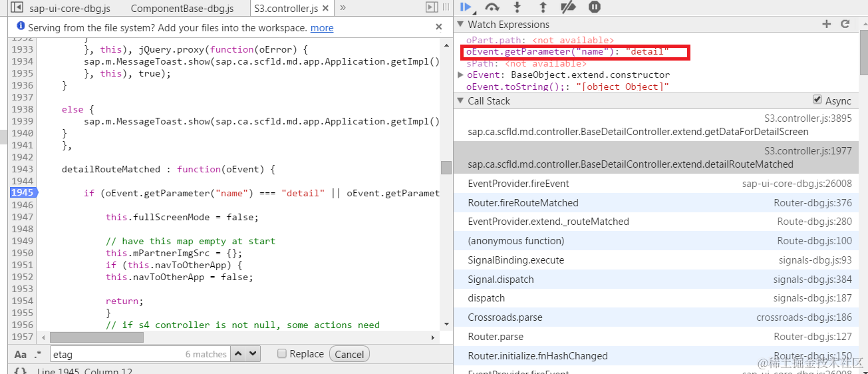Refresh the watch expressions list
868x374 pixels.
(845, 24)
